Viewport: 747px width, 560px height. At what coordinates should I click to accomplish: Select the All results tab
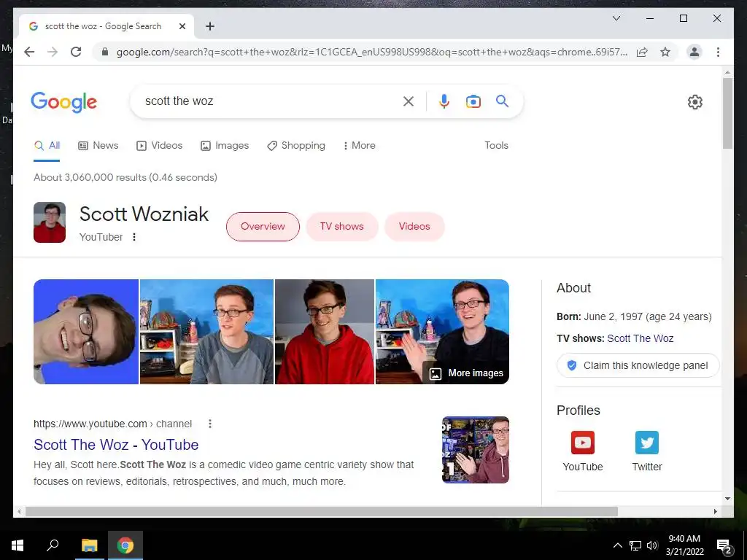[47, 146]
